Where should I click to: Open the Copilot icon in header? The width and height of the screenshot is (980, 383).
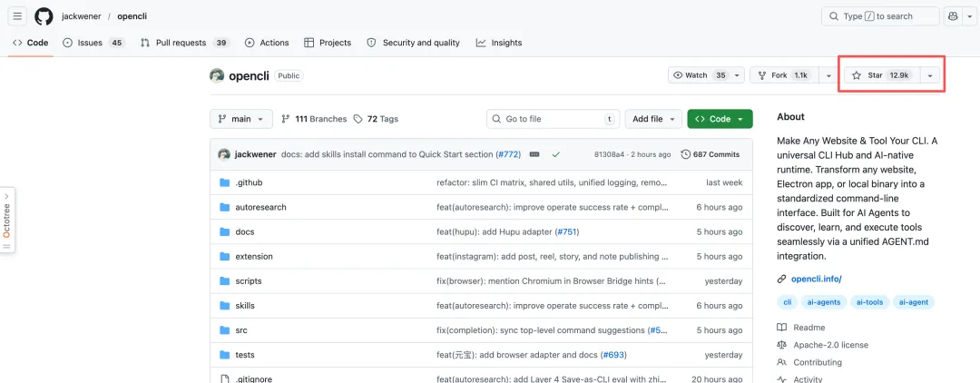click(953, 16)
